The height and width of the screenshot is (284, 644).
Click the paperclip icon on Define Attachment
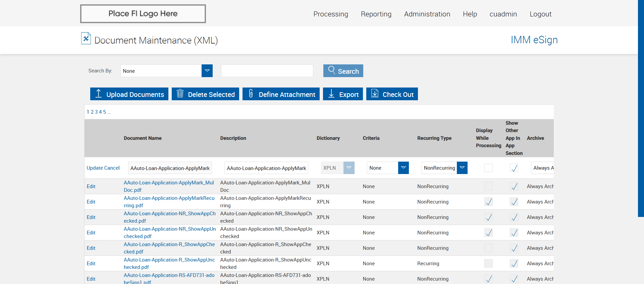[251, 94]
